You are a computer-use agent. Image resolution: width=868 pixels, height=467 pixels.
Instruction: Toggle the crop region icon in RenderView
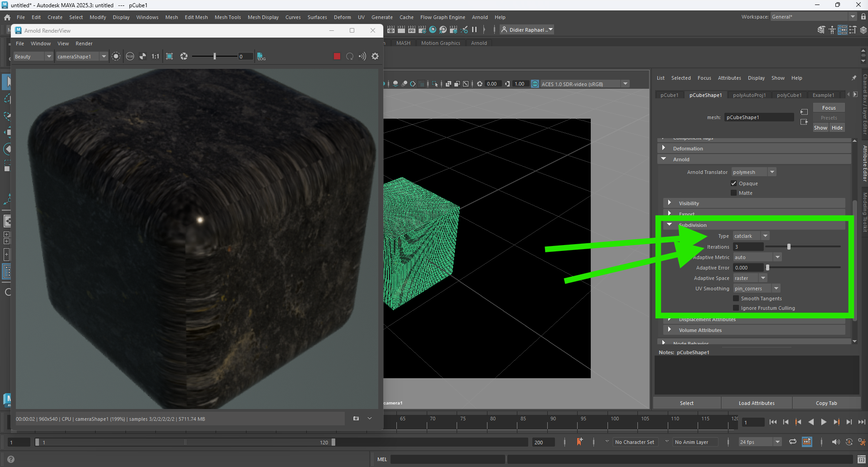(x=169, y=56)
